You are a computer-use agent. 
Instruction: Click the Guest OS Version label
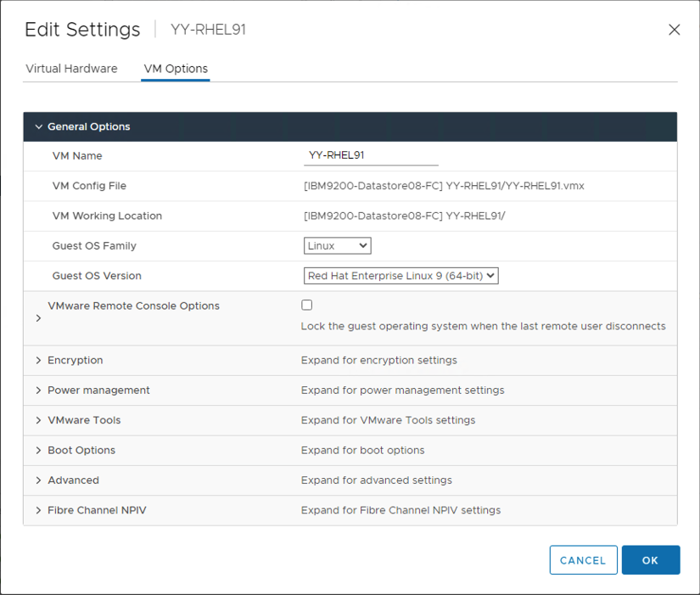tap(97, 276)
